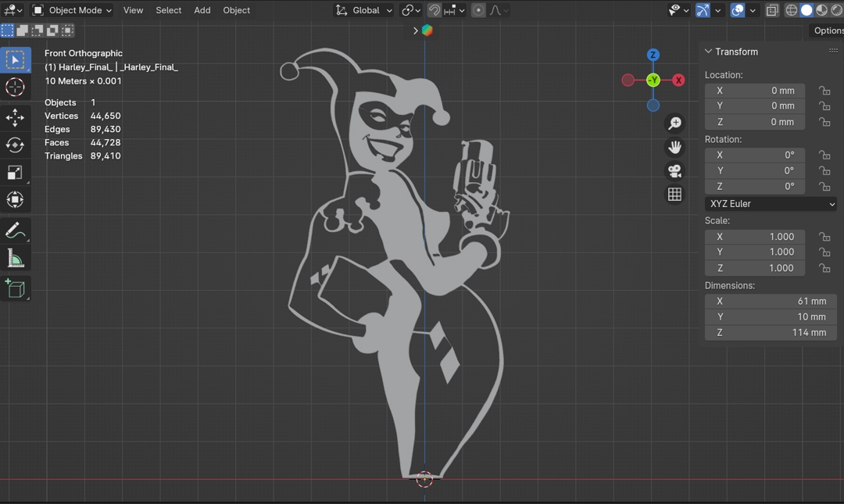Select the Annotate tool
The width and height of the screenshot is (844, 504).
point(16,230)
